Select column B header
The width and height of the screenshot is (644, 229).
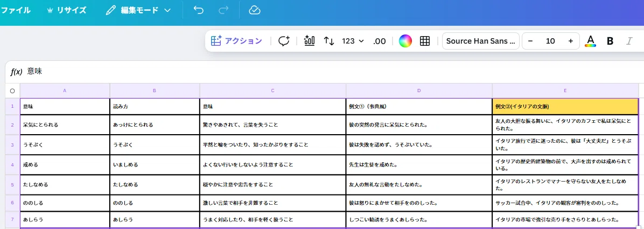155,91
